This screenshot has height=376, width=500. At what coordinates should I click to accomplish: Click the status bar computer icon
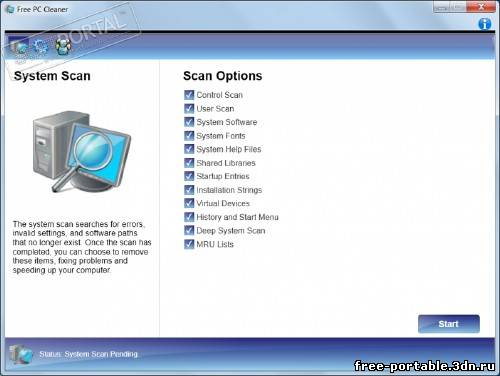[21, 354]
